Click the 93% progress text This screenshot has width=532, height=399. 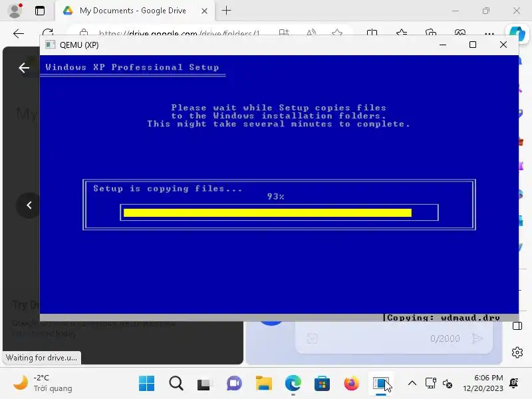(275, 196)
